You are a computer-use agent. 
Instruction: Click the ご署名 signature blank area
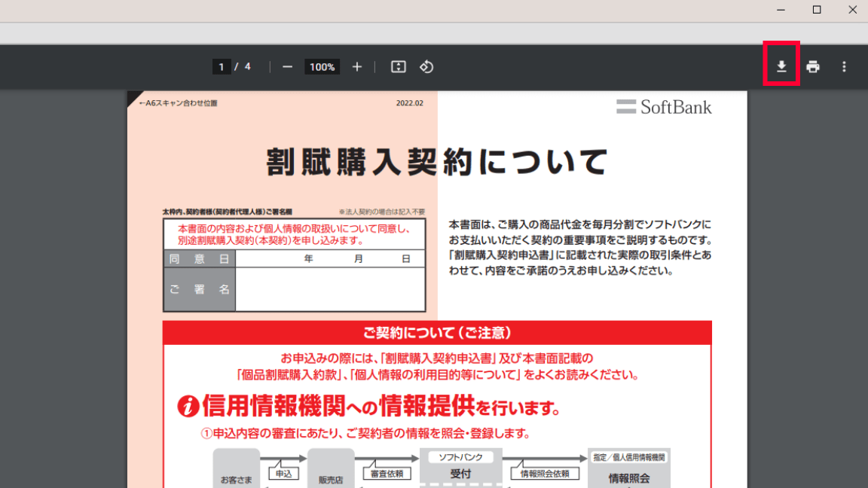coord(330,289)
